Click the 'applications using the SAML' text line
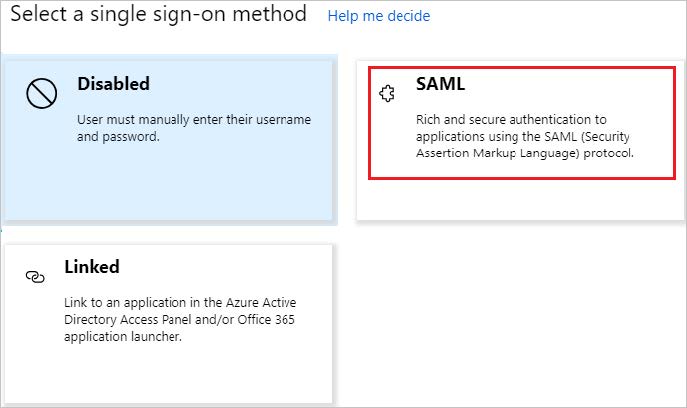Viewport: 687px width, 408px height. 523,136
